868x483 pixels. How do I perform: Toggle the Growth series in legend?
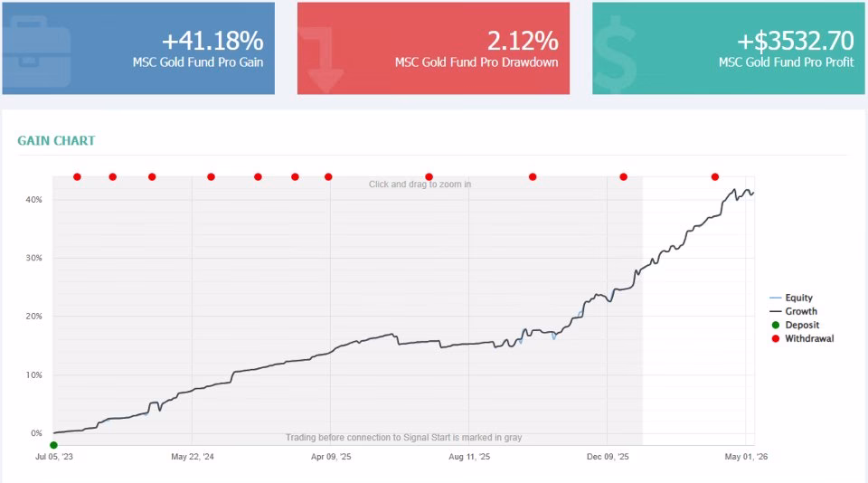click(x=793, y=311)
